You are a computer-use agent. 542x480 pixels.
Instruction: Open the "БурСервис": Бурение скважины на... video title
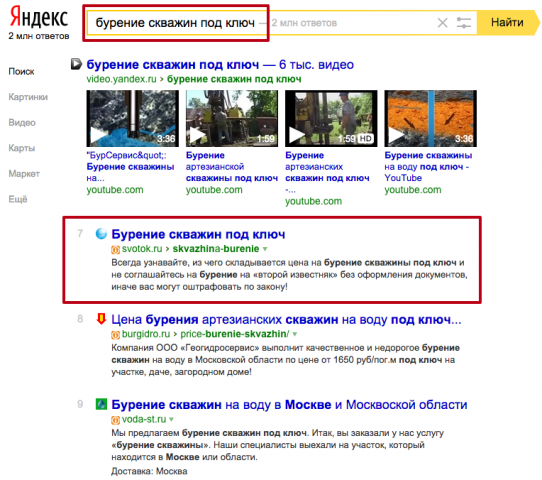coord(130,167)
